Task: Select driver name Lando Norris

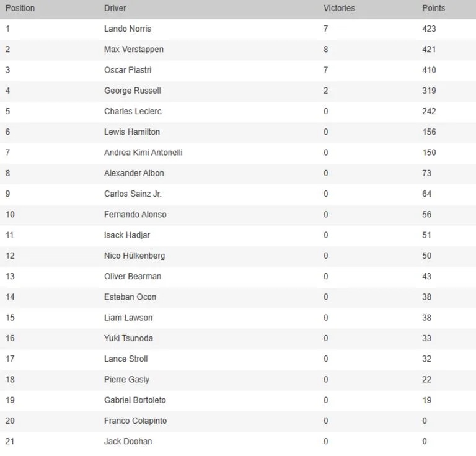Action: pyautogui.click(x=128, y=29)
